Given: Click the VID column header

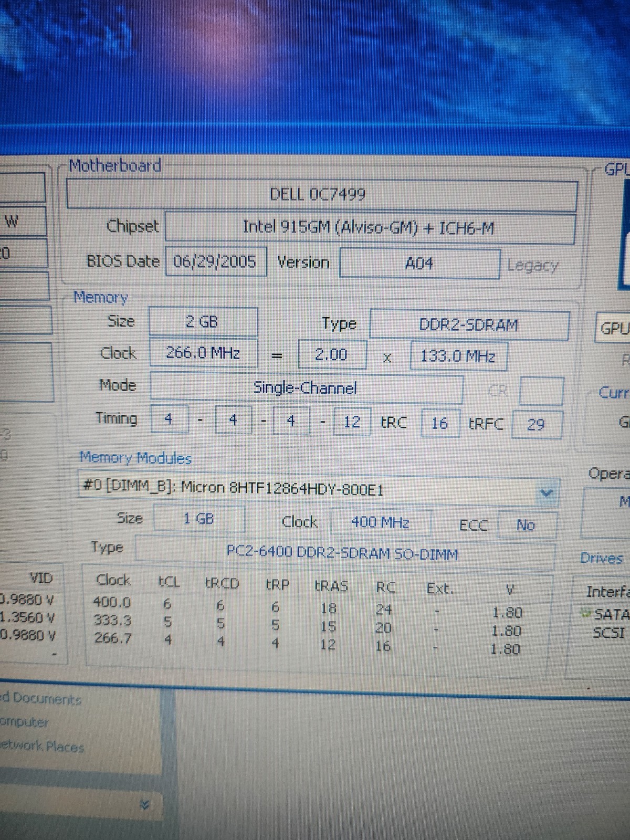Looking at the screenshot, I should coord(41,578).
